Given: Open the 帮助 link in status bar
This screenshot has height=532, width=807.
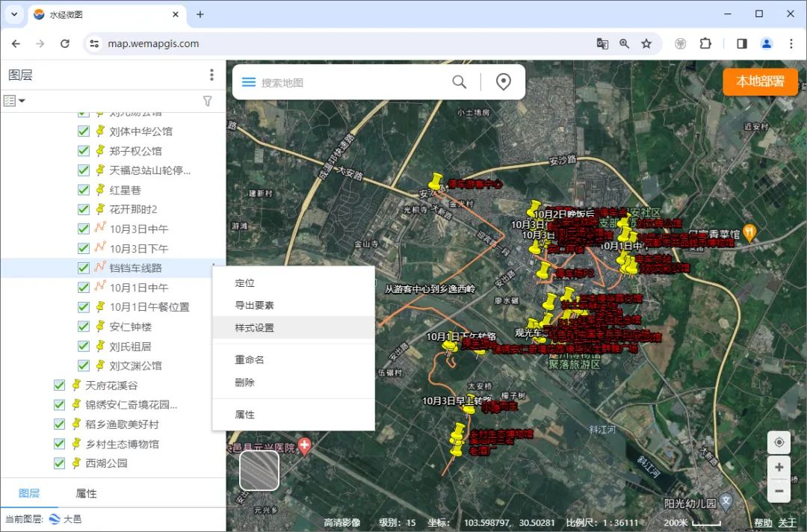Looking at the screenshot, I should pyautogui.click(x=763, y=522).
